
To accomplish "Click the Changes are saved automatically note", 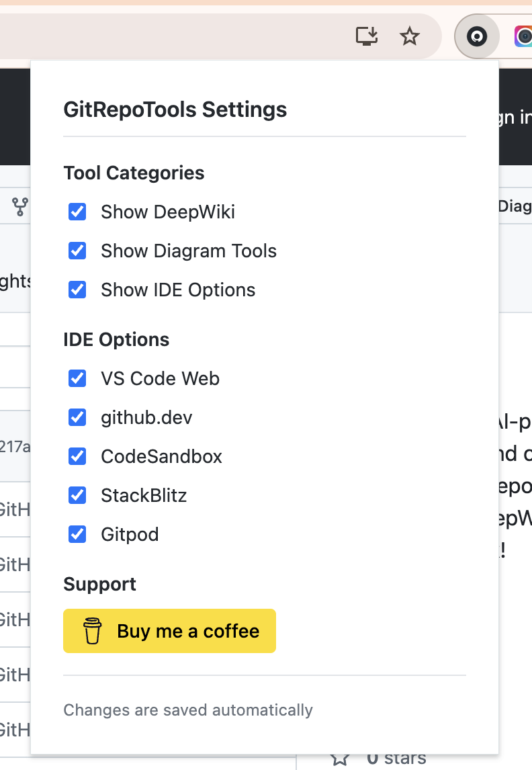I will pos(188,710).
